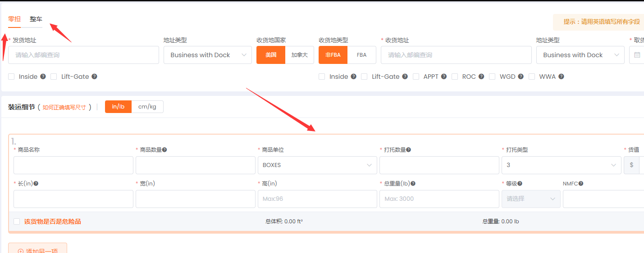644x253 pixels.
Task: Click the help icon beside WWA
Action: click(561, 77)
